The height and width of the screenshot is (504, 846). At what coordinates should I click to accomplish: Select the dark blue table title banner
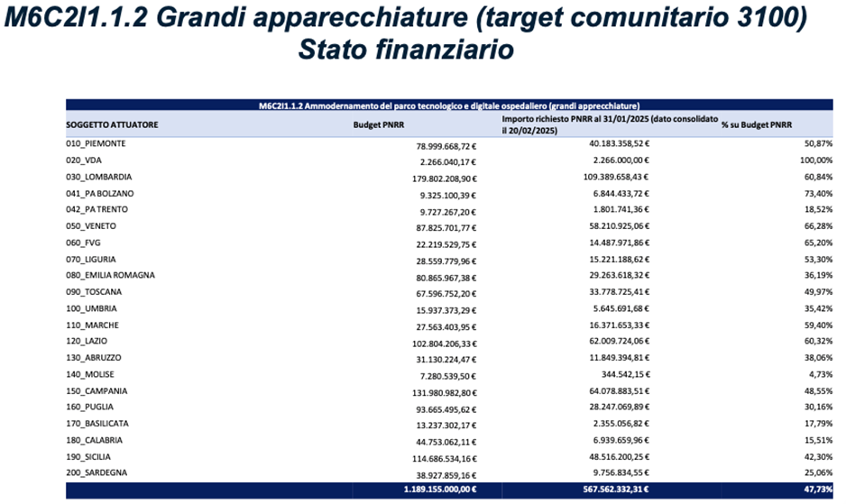pyautogui.click(x=449, y=105)
